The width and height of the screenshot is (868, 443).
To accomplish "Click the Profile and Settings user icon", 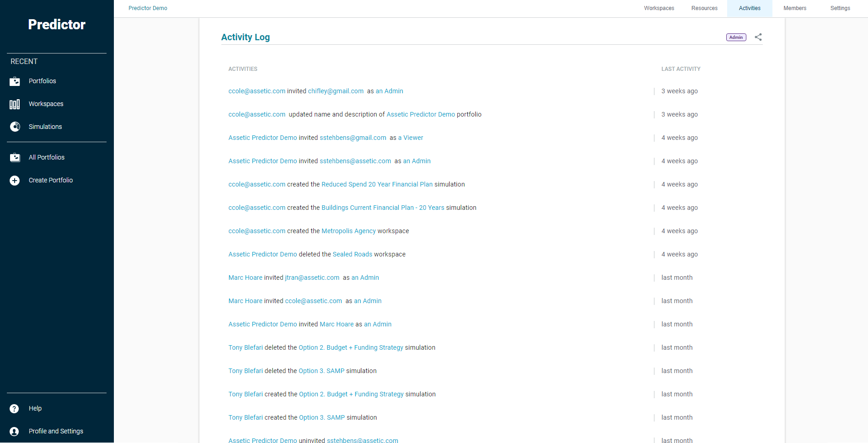I will point(14,432).
